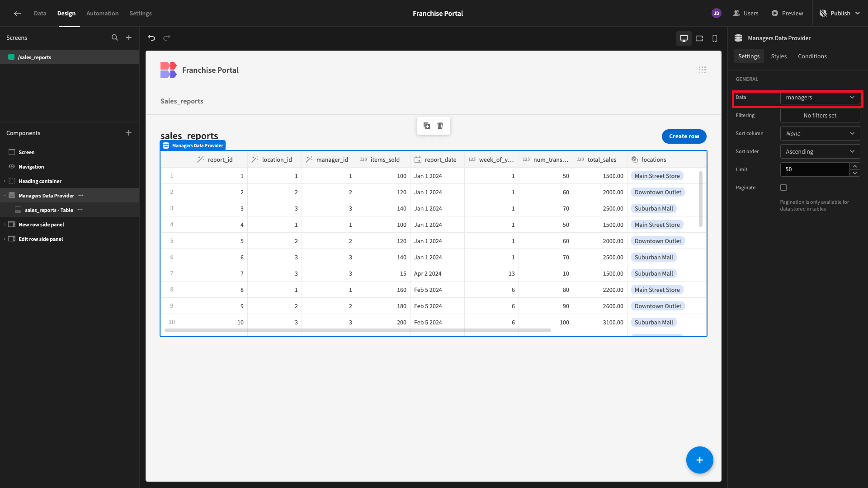Switch to the Conditions tab

(812, 56)
